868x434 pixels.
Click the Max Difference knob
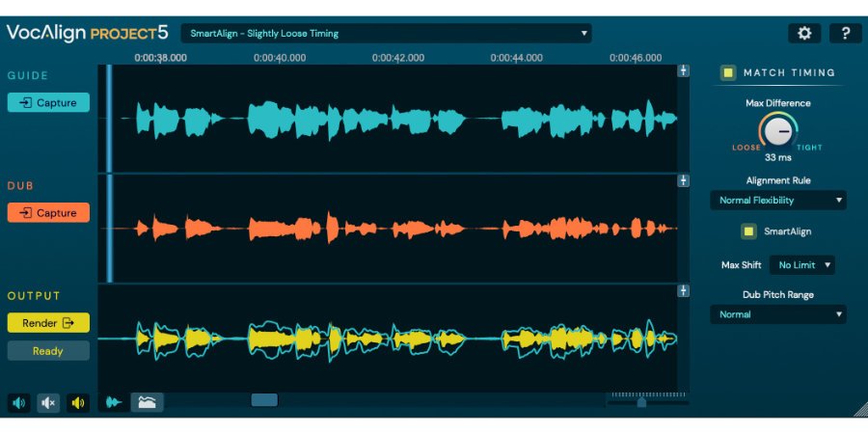[777, 130]
